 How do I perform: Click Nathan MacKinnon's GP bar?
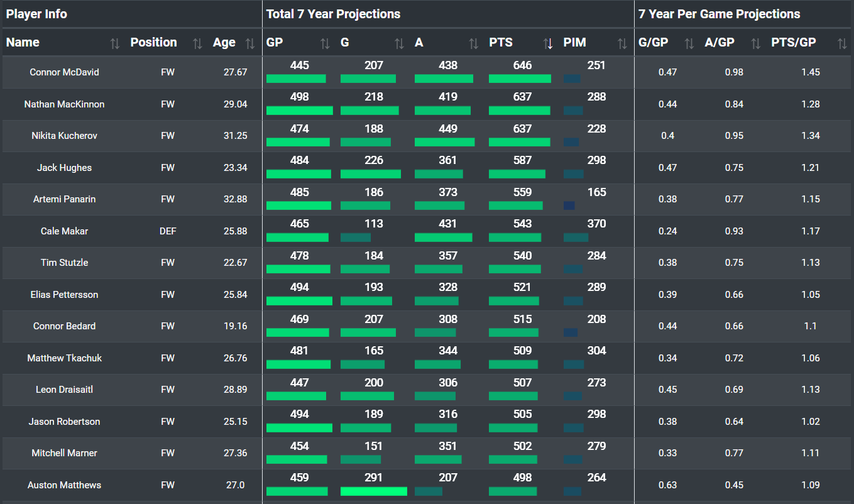[x=300, y=111]
